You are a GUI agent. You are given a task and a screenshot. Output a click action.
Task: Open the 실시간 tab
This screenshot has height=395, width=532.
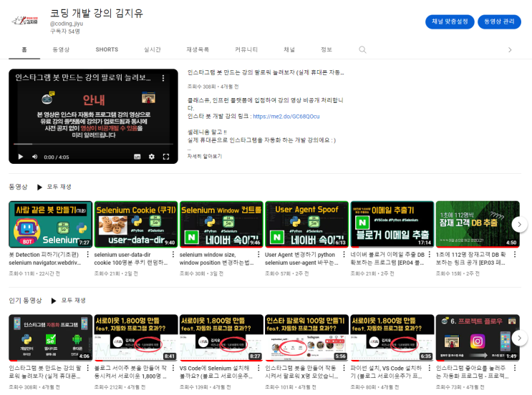[x=153, y=49]
